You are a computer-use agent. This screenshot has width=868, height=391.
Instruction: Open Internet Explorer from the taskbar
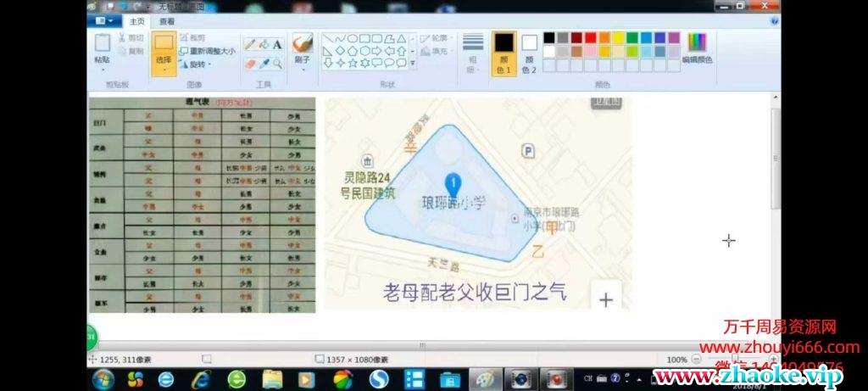click(x=201, y=379)
